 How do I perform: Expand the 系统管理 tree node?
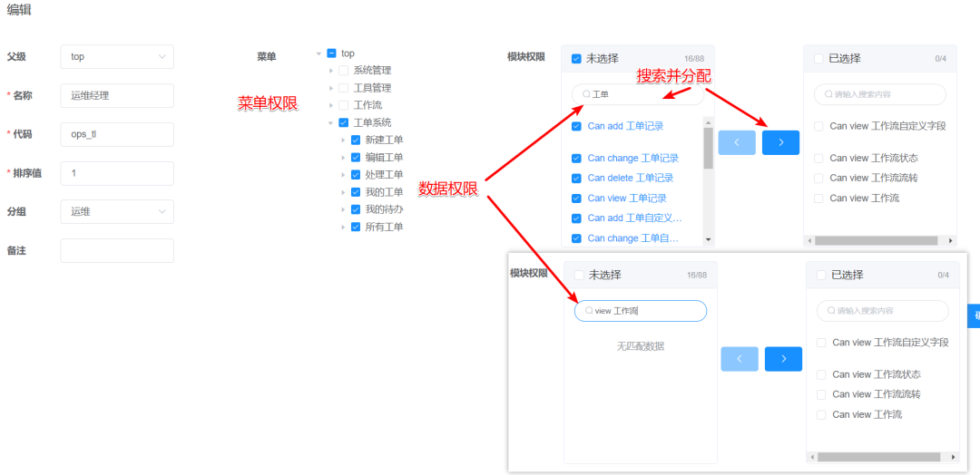coord(332,71)
